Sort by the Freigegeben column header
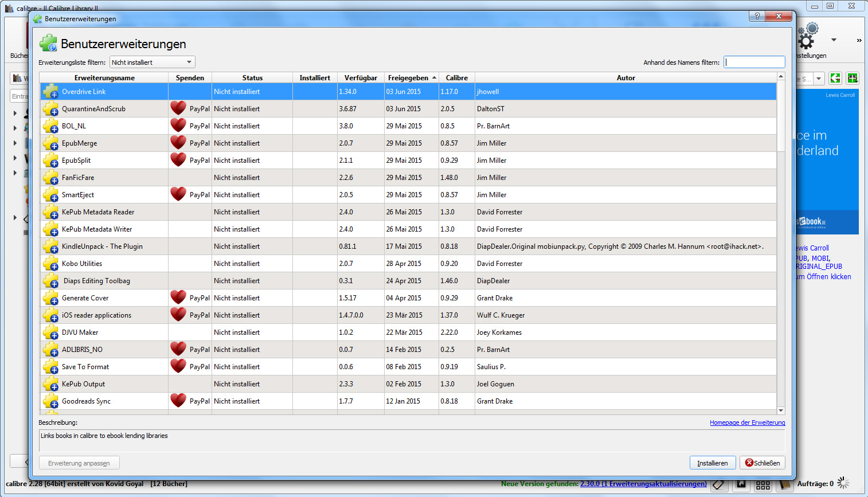868x497 pixels. (412, 78)
